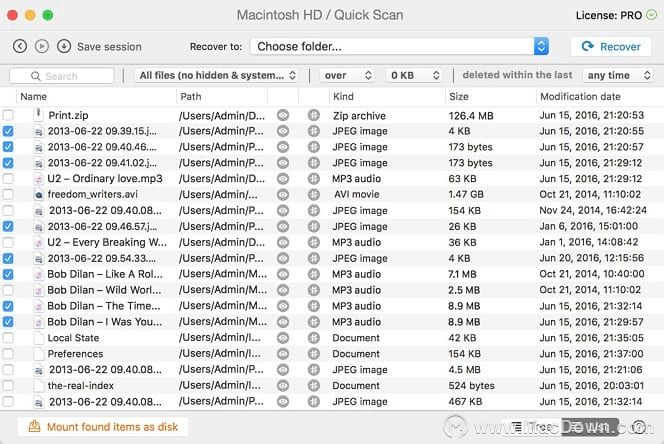Open the 'over' size comparison dropdown
This screenshot has width=664, height=444.
pyautogui.click(x=347, y=75)
